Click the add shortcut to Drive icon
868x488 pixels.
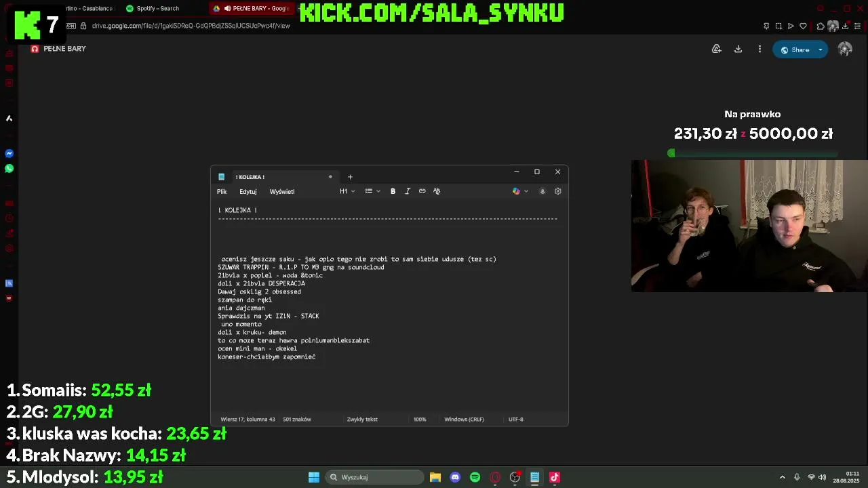point(716,49)
